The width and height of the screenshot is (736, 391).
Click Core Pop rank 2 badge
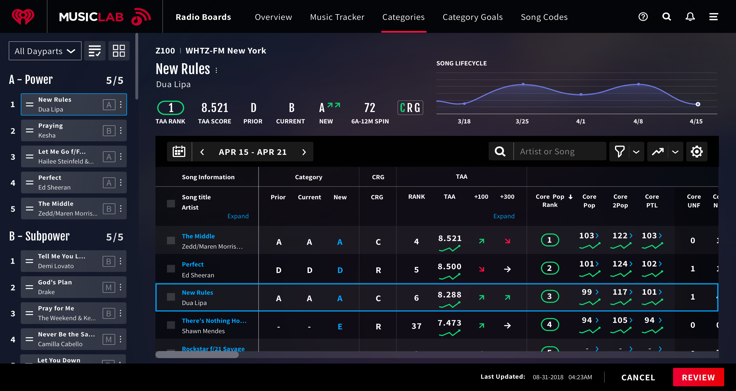550,269
